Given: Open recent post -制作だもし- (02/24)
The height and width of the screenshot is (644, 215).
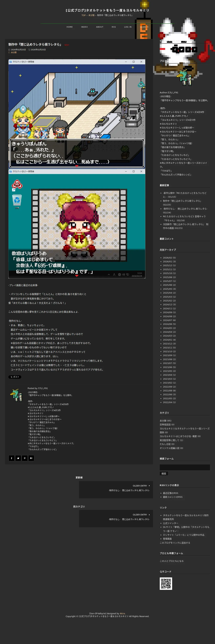Looking at the screenshot, I should pos(185,210).
